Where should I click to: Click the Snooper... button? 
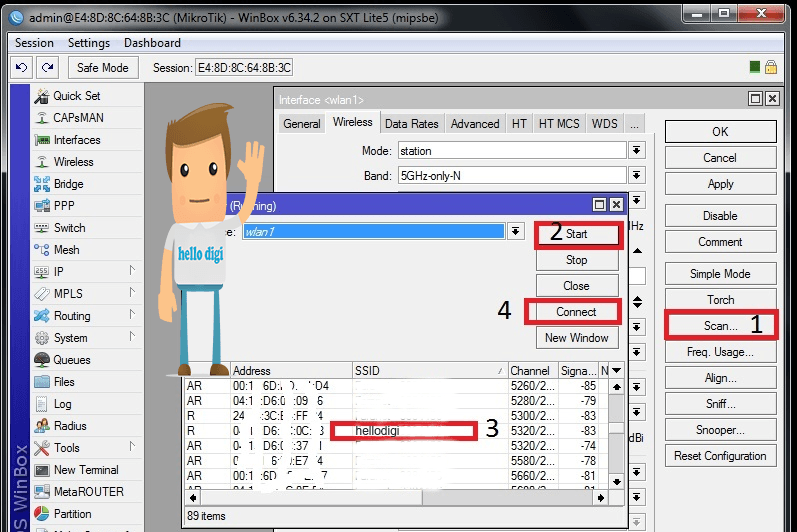point(720,430)
